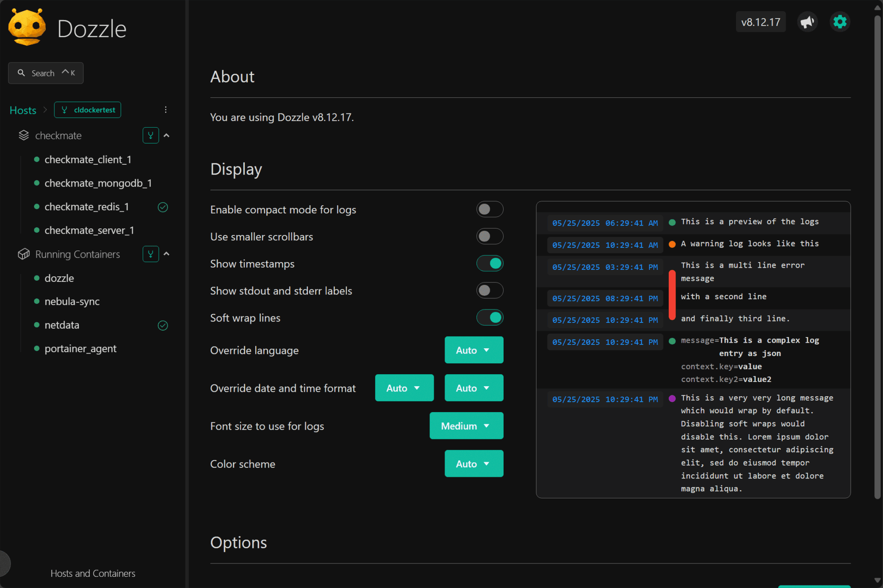Image resolution: width=883 pixels, height=588 pixels.
Task: Click the stack icon next to checkmate group
Action: (23, 135)
